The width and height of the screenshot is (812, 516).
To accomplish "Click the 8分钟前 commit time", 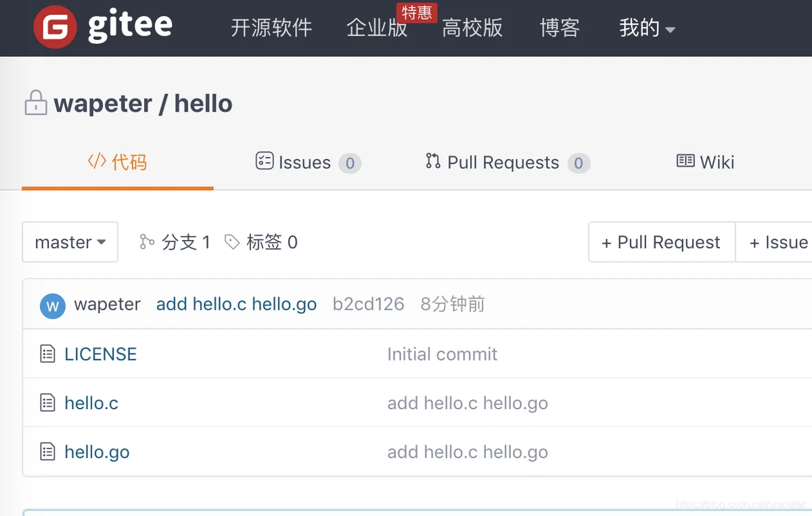I will [453, 304].
